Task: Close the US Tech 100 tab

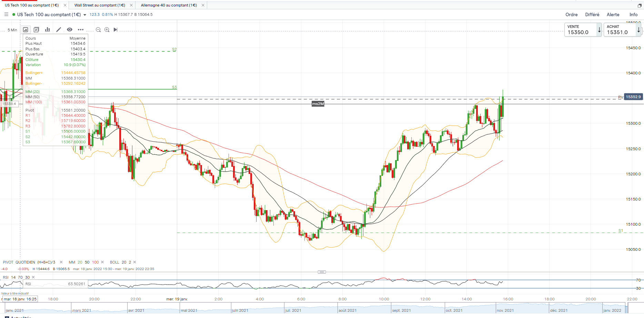Action: [65, 5]
